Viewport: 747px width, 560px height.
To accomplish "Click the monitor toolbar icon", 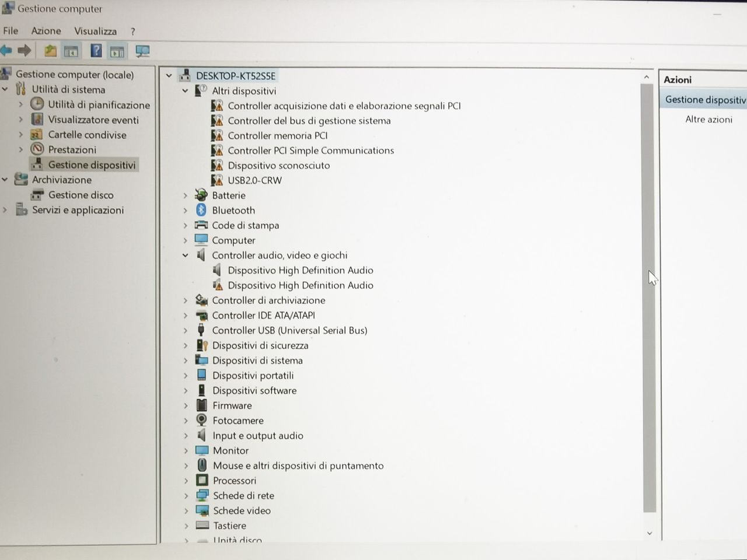I will click(x=142, y=52).
